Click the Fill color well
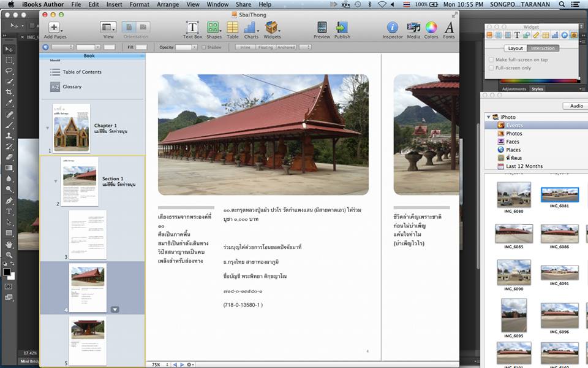Screen dimensions: 588x368 click(141, 47)
